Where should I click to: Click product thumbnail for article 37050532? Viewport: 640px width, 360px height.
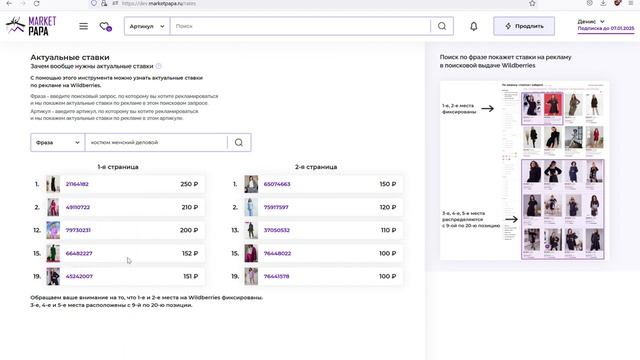point(251,230)
